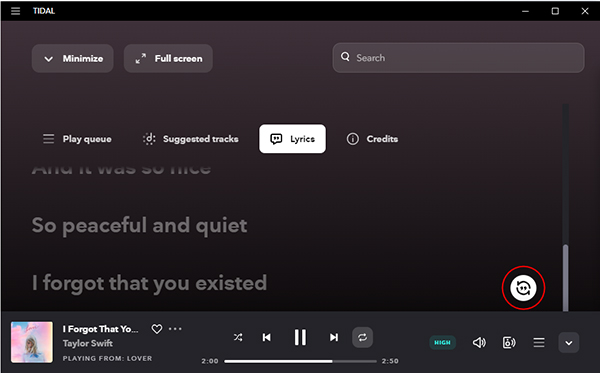
Task: Open the Lover album cover thumbnail
Action: [x=32, y=342]
